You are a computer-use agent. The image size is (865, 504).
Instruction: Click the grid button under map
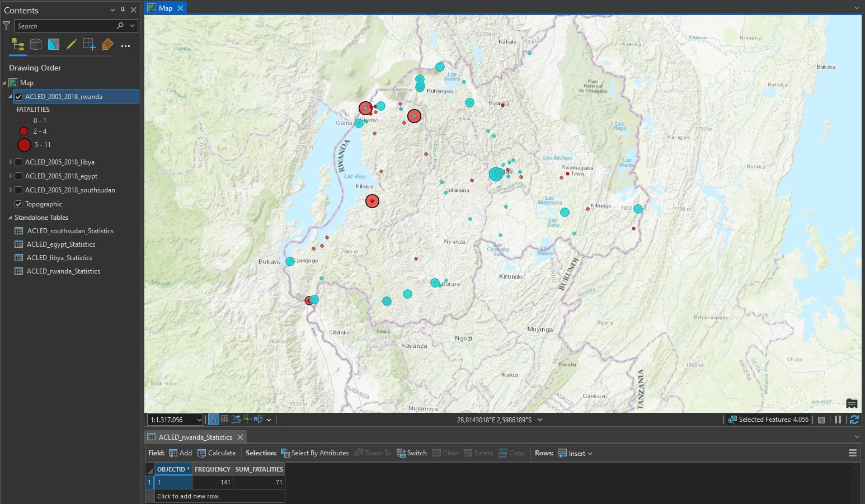(225, 419)
